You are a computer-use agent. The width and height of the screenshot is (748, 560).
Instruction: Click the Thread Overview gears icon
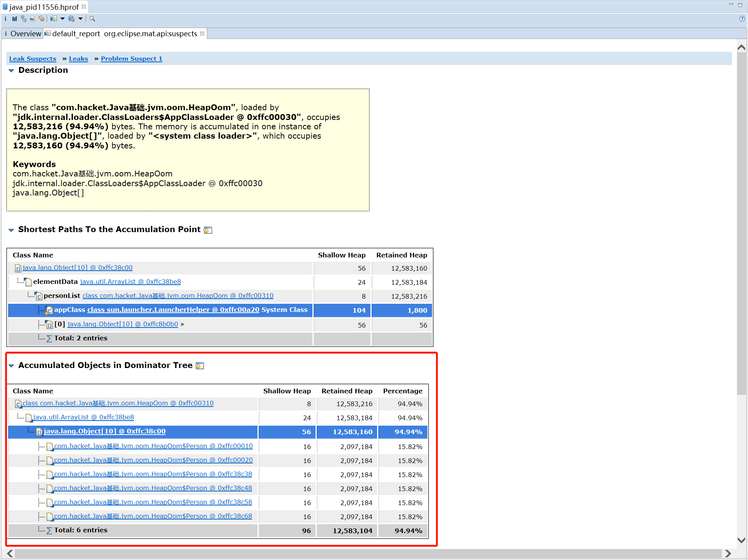pos(41,19)
